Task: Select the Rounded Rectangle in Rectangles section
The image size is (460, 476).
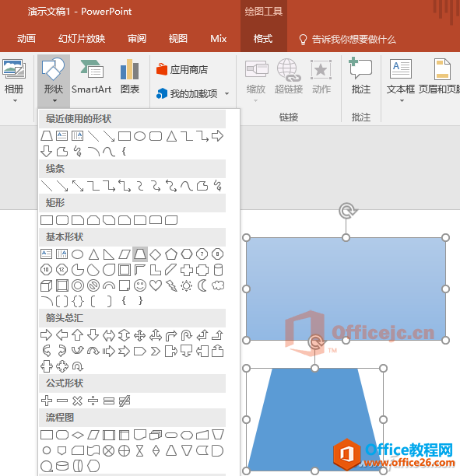Action: (x=62, y=220)
